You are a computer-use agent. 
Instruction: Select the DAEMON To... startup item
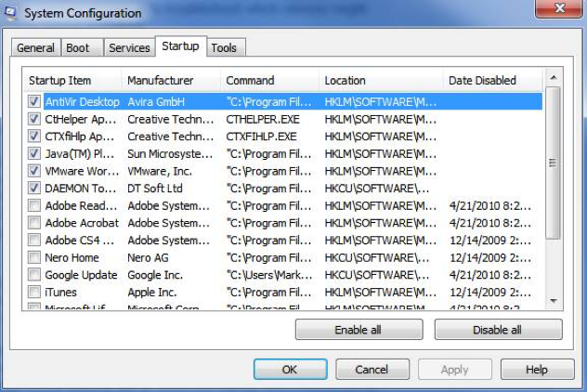click(81, 189)
